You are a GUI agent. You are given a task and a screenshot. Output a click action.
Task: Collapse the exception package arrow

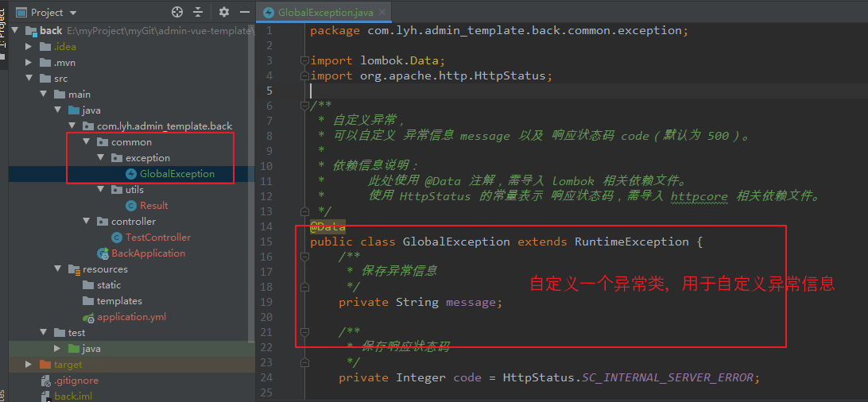point(101,158)
